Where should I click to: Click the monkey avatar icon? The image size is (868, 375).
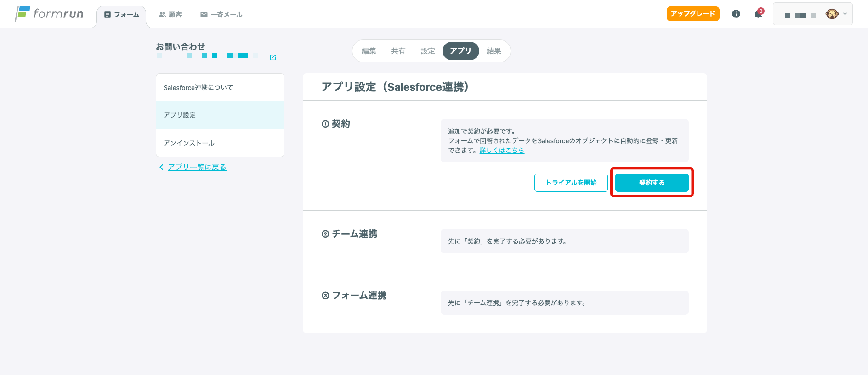[x=832, y=14]
